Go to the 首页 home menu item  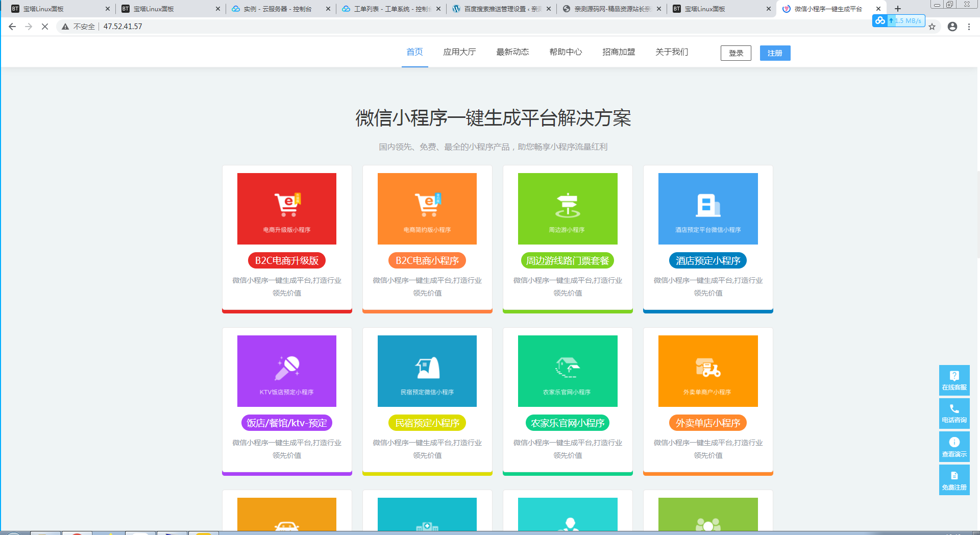point(414,52)
